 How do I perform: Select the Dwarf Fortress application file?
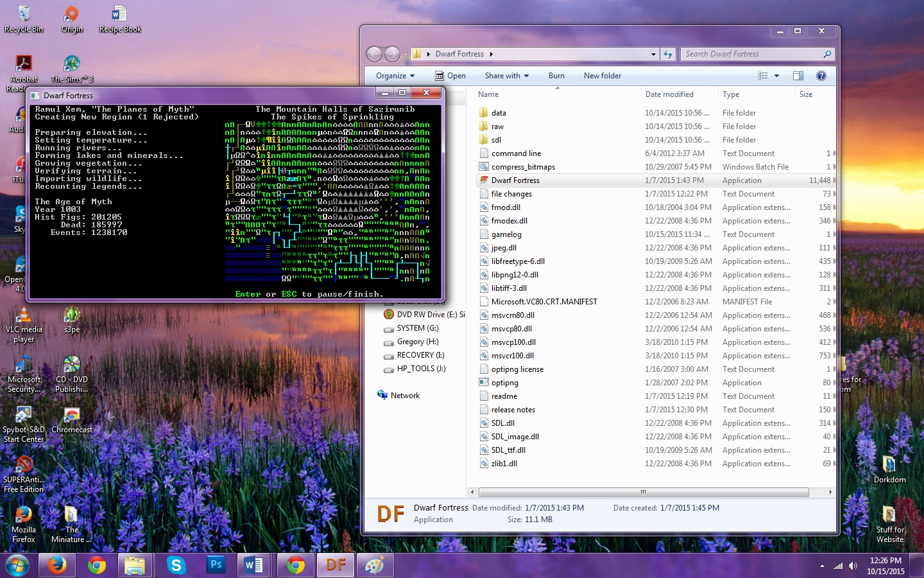coord(515,180)
